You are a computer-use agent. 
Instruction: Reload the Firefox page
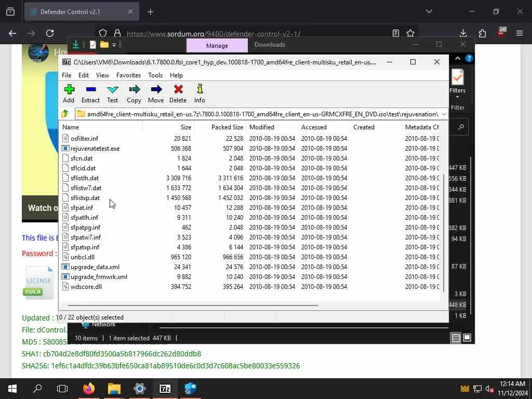[x=50, y=33]
